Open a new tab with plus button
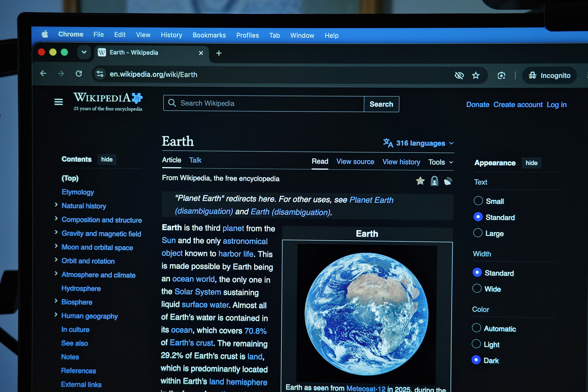 pyautogui.click(x=219, y=53)
